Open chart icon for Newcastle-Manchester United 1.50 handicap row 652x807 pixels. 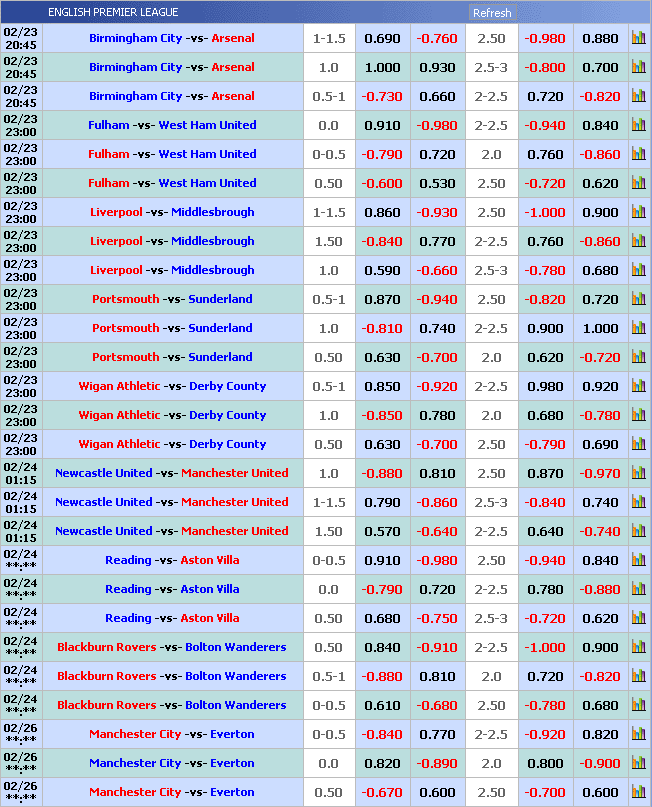pos(638,531)
